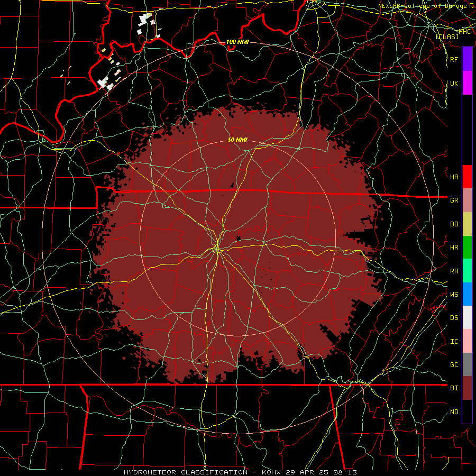Click the blue WS legend swatch
The width and height of the screenshot is (476, 476).
(467, 294)
